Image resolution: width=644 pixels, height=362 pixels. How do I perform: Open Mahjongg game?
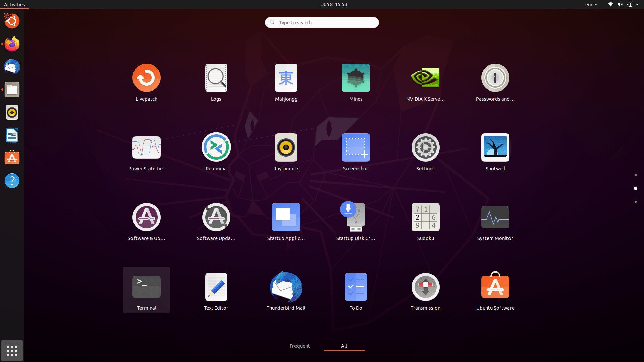click(286, 83)
